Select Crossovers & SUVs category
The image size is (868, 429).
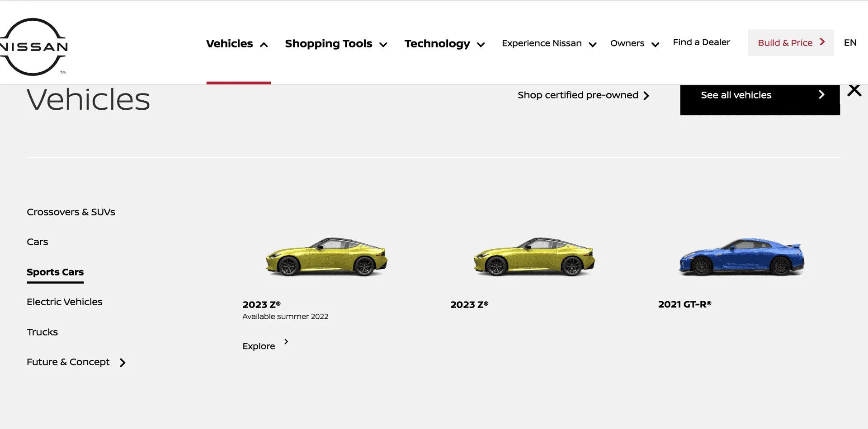click(x=71, y=212)
